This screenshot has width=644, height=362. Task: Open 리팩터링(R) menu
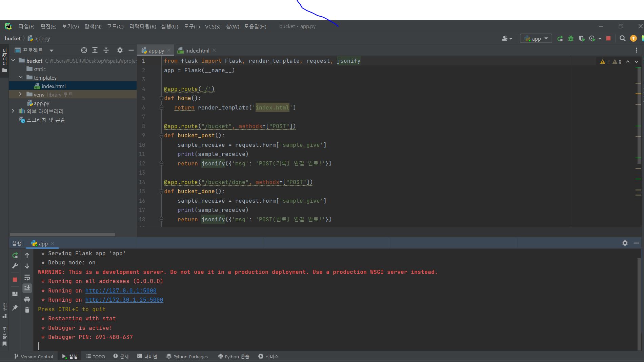143,26
